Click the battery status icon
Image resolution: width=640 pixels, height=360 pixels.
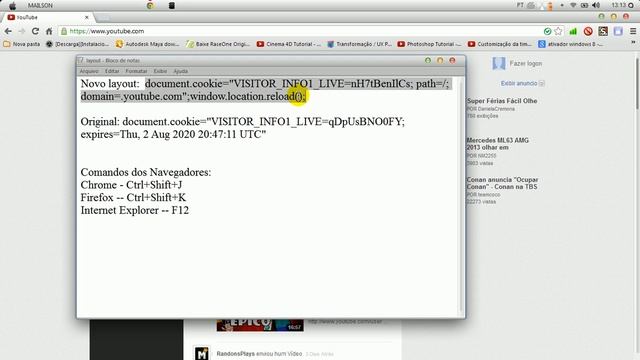coord(584,5)
